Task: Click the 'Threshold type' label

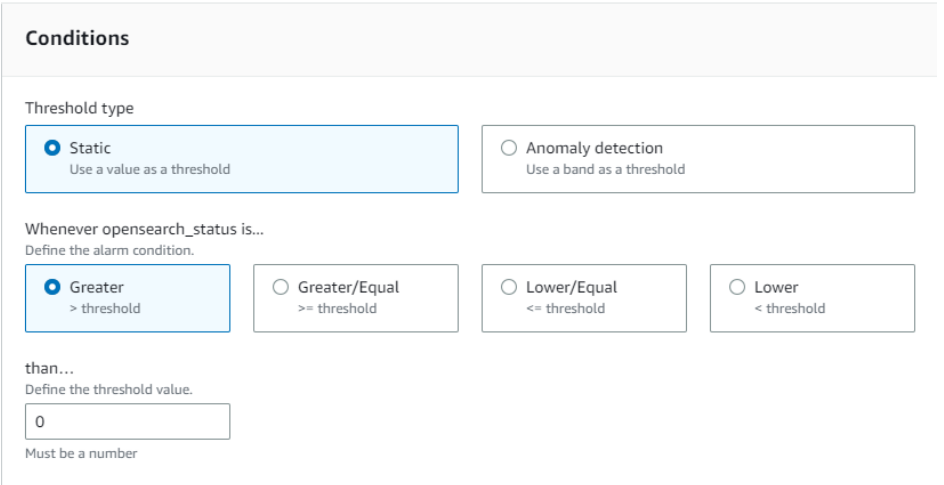Action: [x=79, y=108]
